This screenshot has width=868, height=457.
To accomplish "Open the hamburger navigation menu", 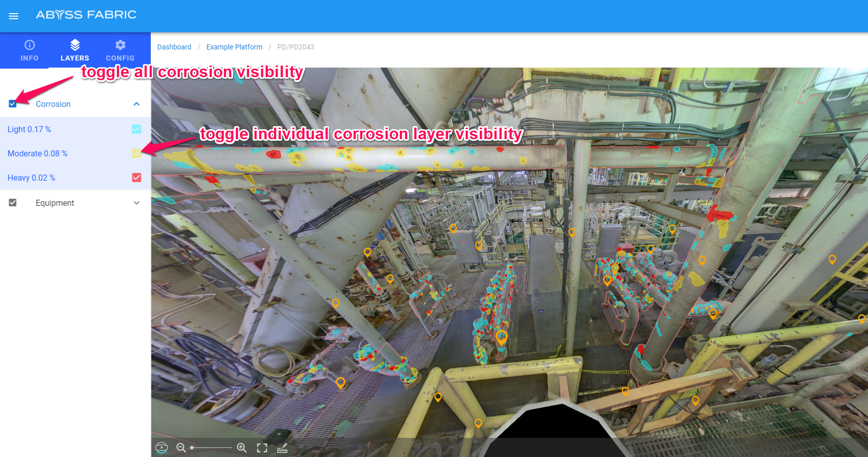I will [x=14, y=16].
